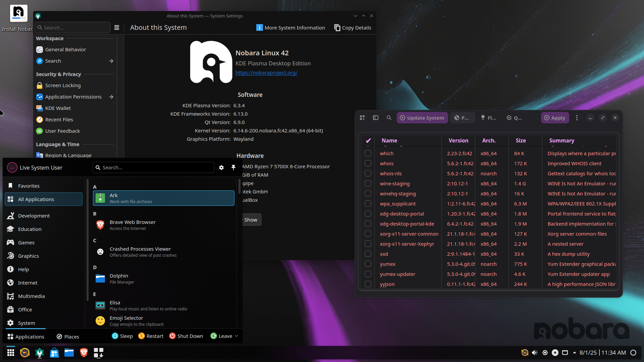Open Screen Locking settings
644x362 pixels.
[75, 85]
